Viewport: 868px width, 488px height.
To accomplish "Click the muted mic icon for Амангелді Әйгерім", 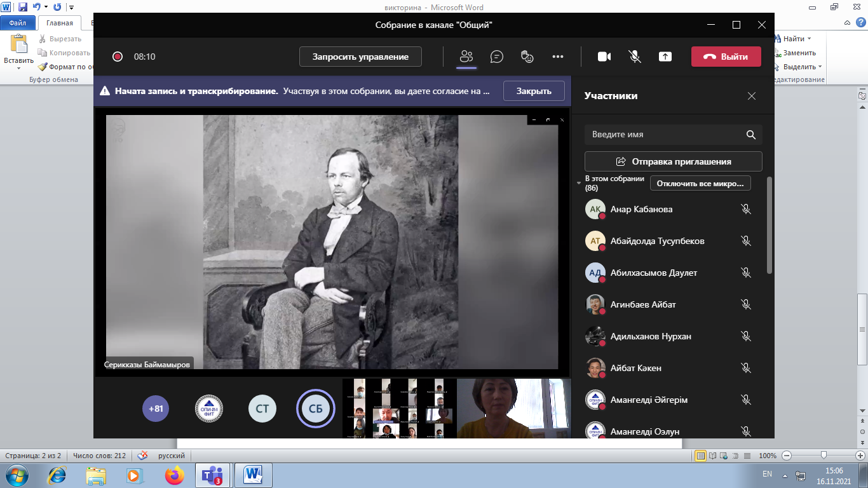I will pyautogui.click(x=746, y=400).
